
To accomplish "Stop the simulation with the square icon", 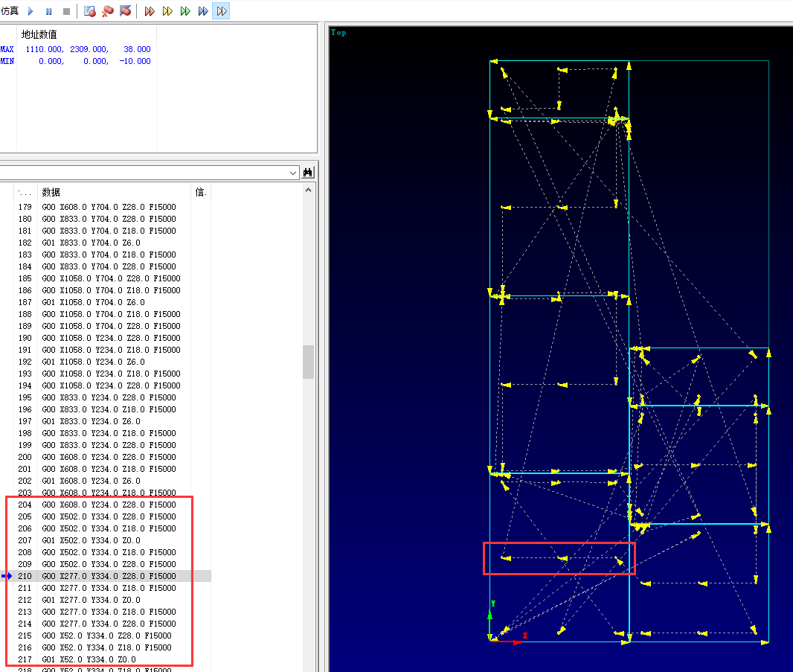I will (66, 11).
